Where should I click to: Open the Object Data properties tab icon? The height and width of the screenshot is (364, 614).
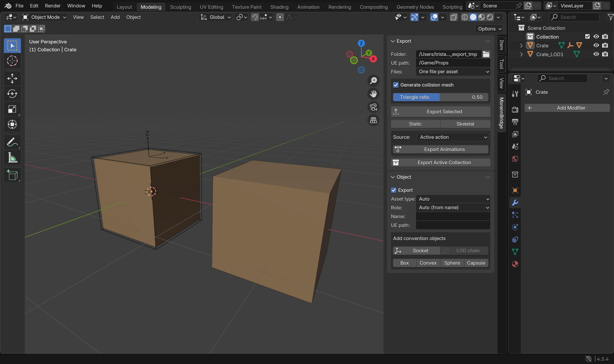(x=515, y=252)
